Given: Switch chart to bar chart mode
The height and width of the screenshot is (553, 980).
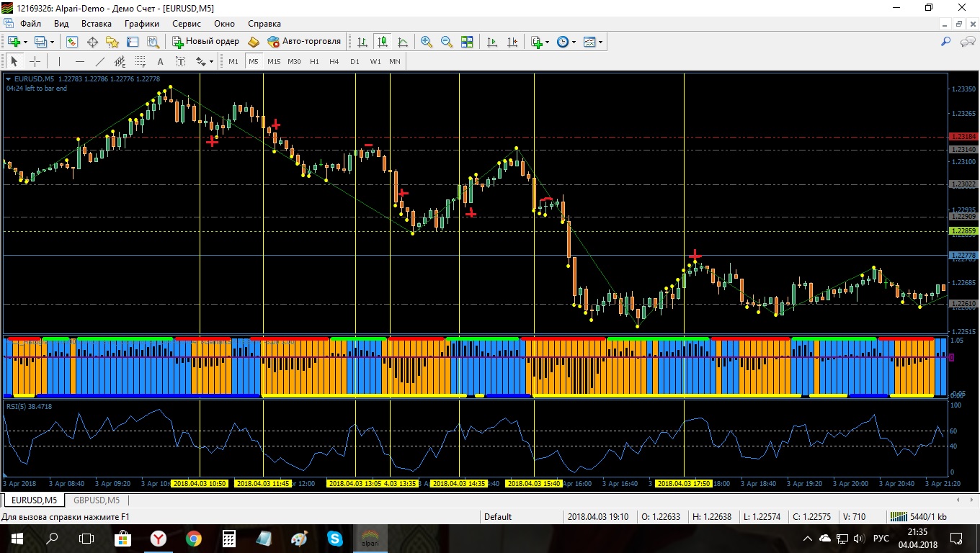Looking at the screenshot, I should pyautogui.click(x=362, y=42).
